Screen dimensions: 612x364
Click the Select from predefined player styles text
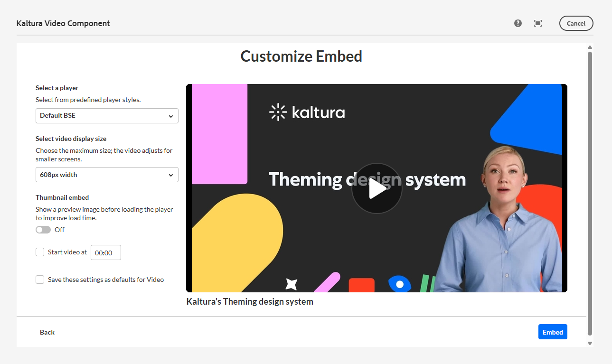(x=88, y=100)
